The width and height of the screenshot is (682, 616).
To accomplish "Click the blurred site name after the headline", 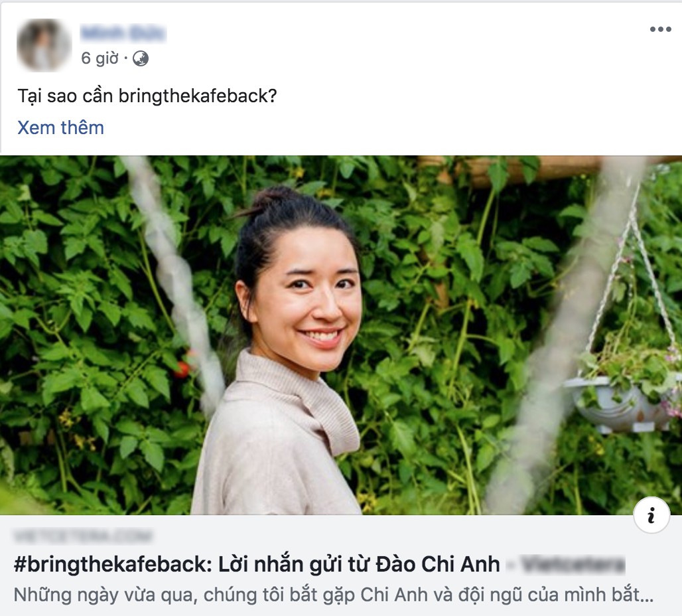I will tap(573, 564).
